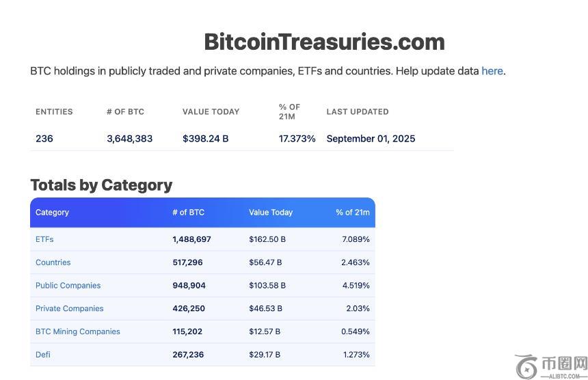
Task: Click the 'Value Today' table header
Action: pyautogui.click(x=271, y=213)
